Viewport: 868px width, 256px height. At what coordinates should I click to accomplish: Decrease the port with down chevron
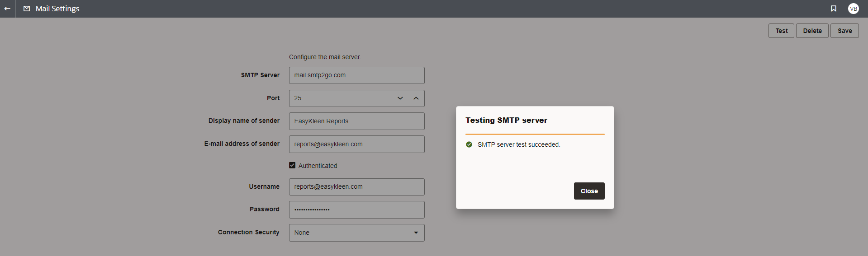[400, 98]
